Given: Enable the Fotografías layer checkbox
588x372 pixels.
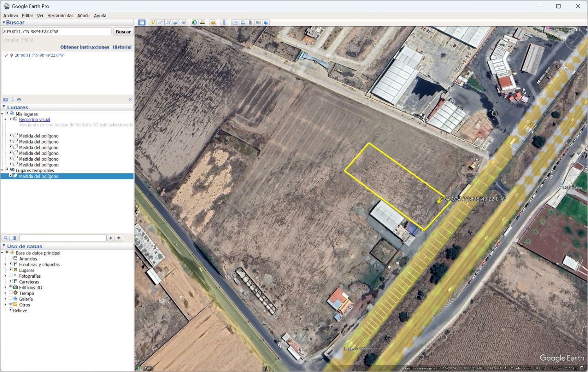Looking at the screenshot, I should pos(11,275).
